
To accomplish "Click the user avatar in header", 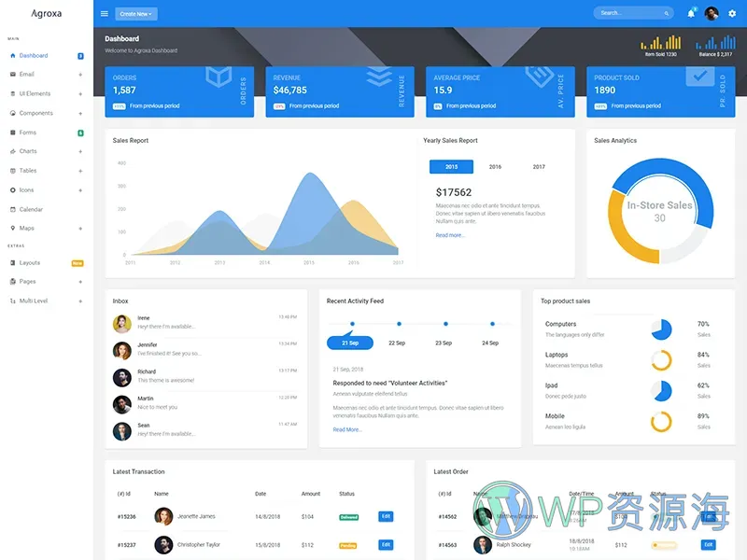I will pyautogui.click(x=712, y=13).
